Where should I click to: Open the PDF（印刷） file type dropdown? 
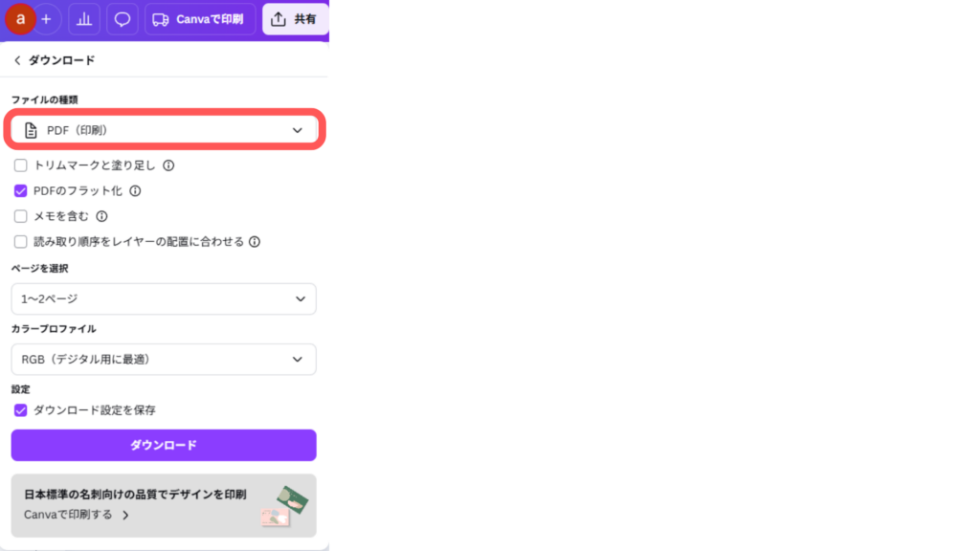click(x=164, y=130)
